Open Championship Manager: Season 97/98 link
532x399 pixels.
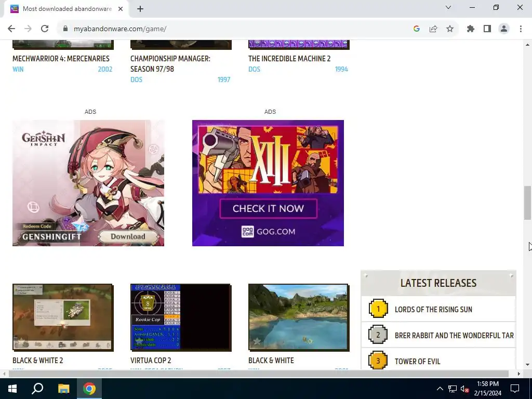pyautogui.click(x=170, y=63)
